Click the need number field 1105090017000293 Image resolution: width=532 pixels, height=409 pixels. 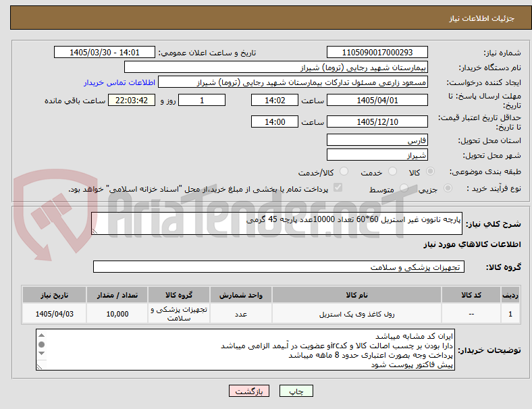pos(377,52)
